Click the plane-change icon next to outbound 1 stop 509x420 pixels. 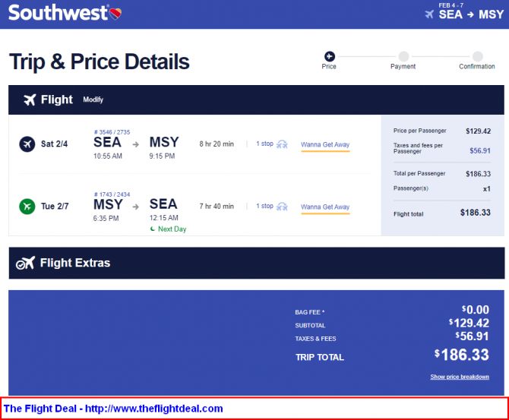click(282, 144)
